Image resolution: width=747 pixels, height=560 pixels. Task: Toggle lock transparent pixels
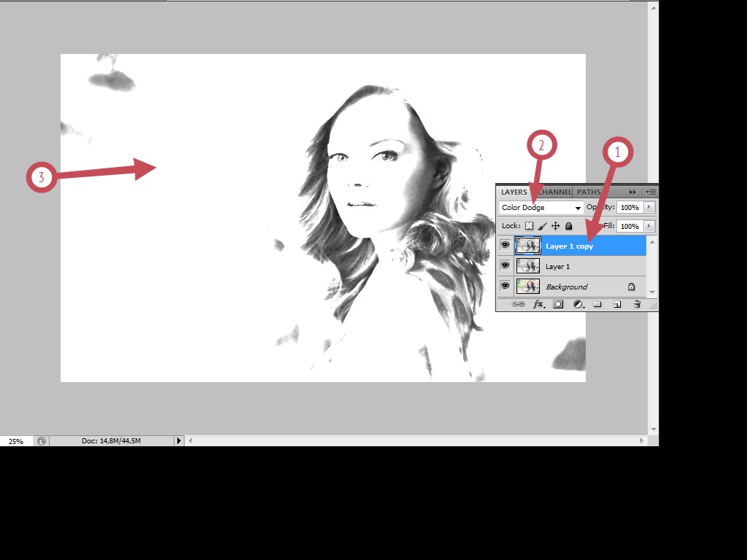coord(530,226)
